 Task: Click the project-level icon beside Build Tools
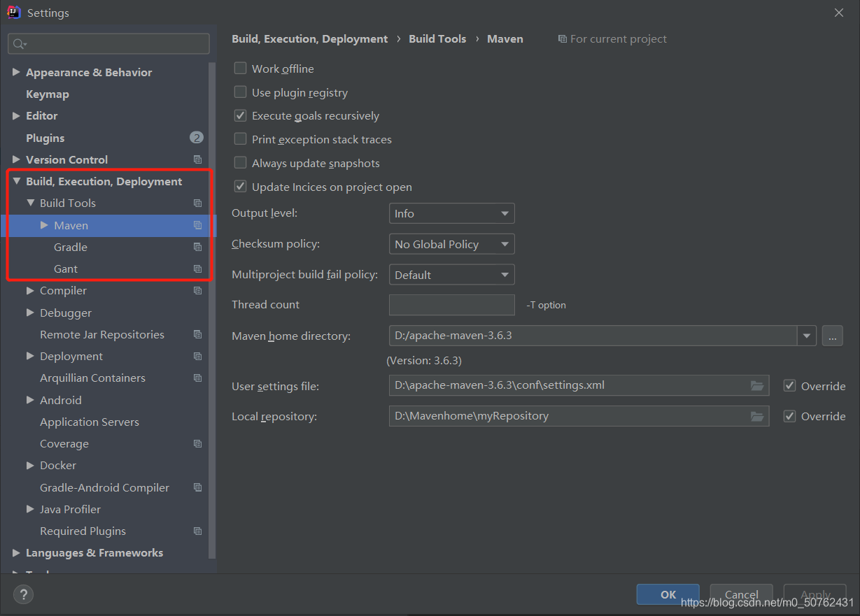pyautogui.click(x=197, y=203)
